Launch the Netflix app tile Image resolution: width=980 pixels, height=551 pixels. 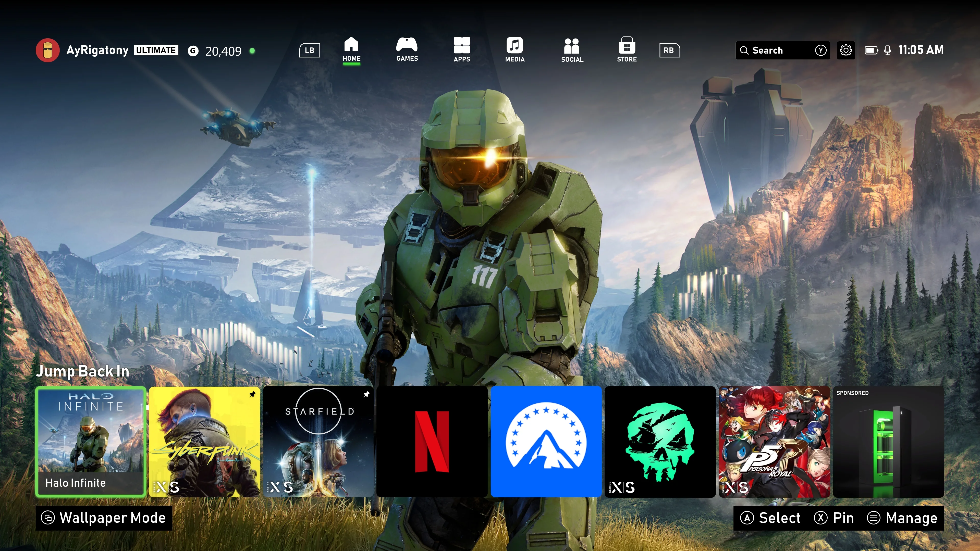432,442
